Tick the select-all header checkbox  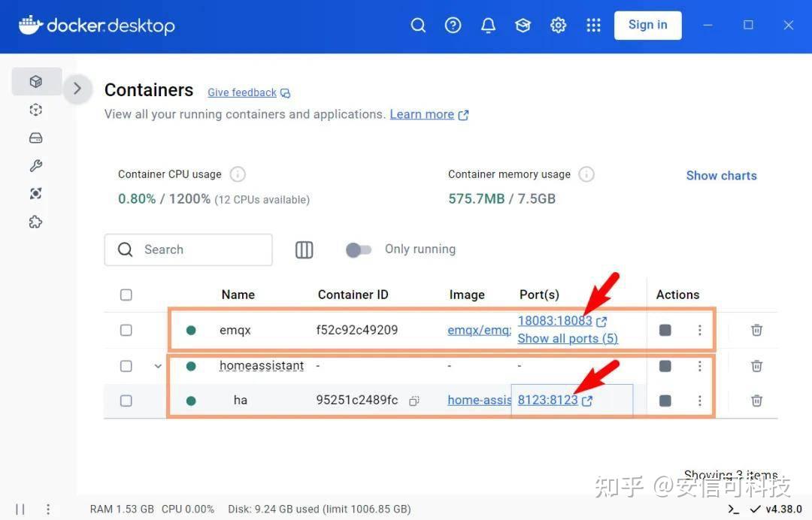pos(126,295)
